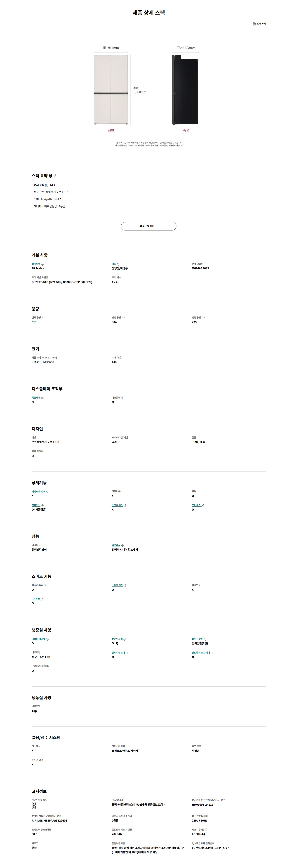Open 공정거래위원회 인증정보 조회 link
This screenshot has height=868, width=288.
138,805
